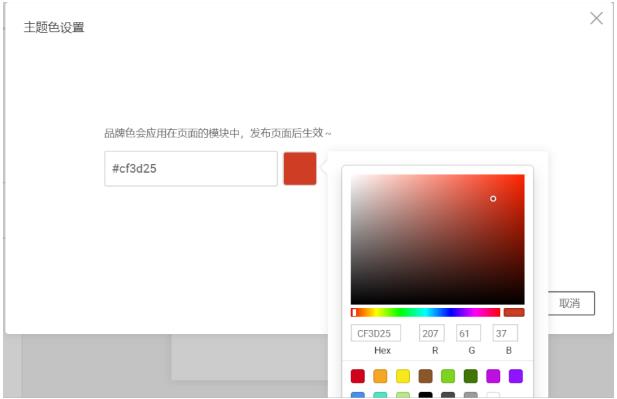Close the theme color settings dialog
This screenshot has height=399, width=617.
(x=596, y=18)
